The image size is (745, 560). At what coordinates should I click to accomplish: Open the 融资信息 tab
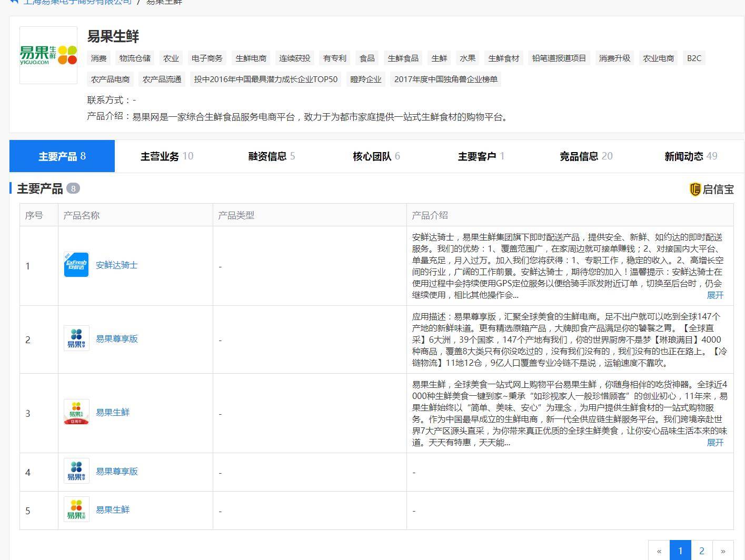(272, 156)
